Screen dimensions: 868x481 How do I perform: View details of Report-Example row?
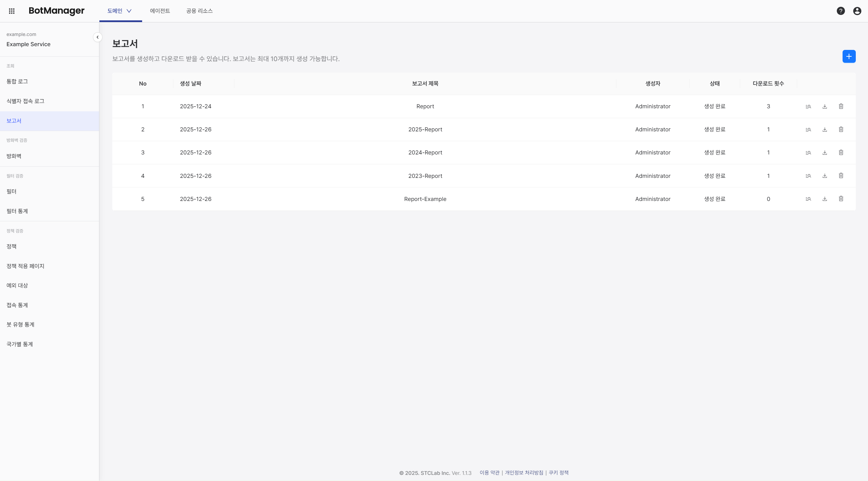click(x=808, y=199)
